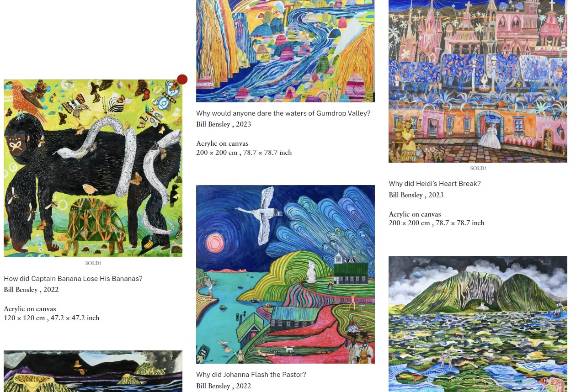576x392 pixels.
Task: Click title 'How did Captain Banana Lose His Bananas?'
Action: [73, 279]
